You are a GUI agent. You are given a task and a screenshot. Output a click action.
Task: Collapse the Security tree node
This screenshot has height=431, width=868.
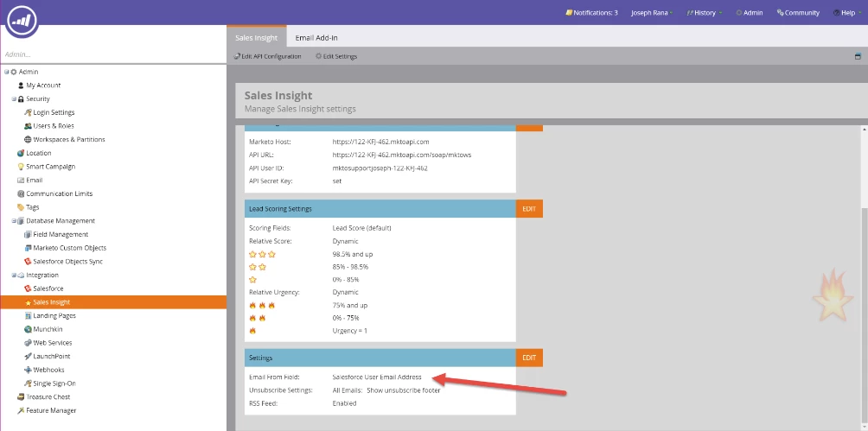[14, 99]
